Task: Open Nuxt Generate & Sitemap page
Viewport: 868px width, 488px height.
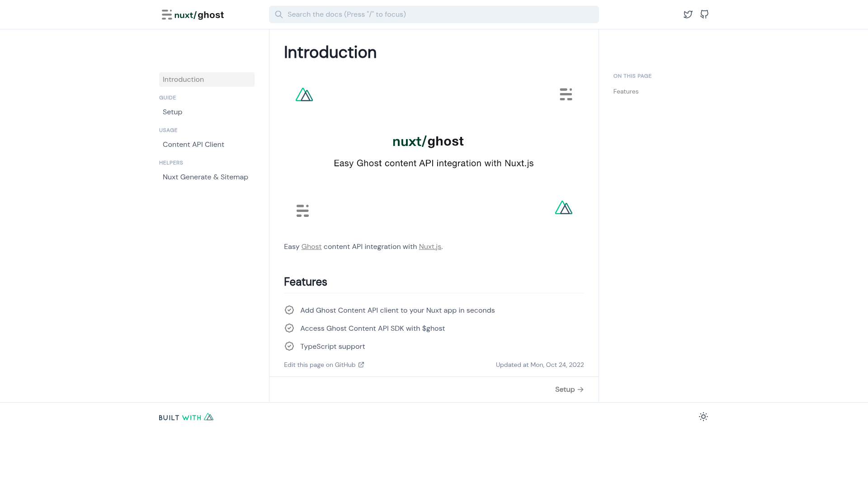Action: click(205, 177)
